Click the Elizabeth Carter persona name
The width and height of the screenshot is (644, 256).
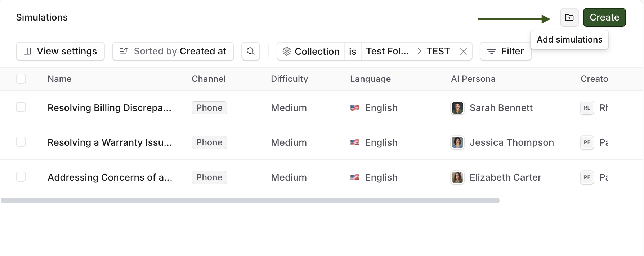click(x=505, y=177)
